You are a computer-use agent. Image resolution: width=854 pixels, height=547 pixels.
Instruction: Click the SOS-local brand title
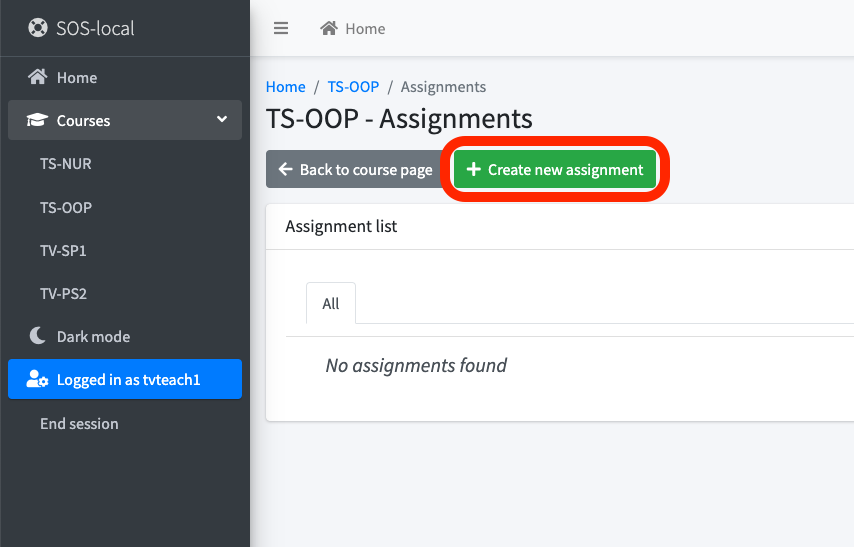coord(95,28)
